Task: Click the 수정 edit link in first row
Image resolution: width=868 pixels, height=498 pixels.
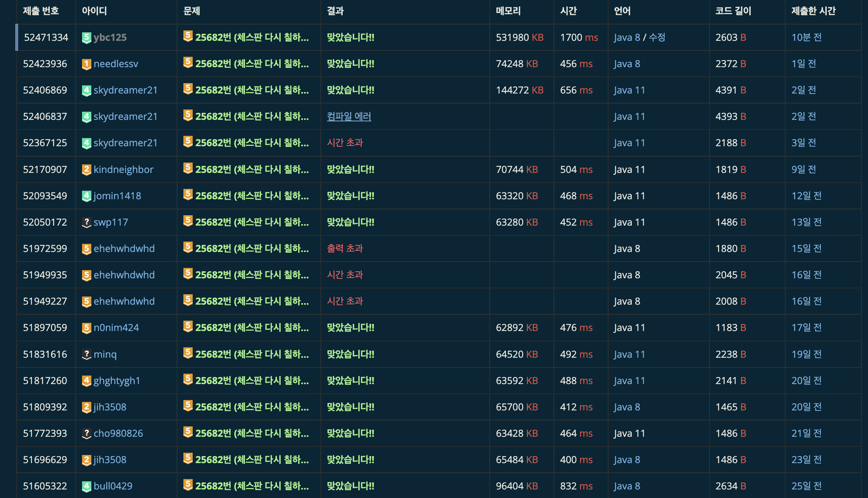Action: pos(657,37)
